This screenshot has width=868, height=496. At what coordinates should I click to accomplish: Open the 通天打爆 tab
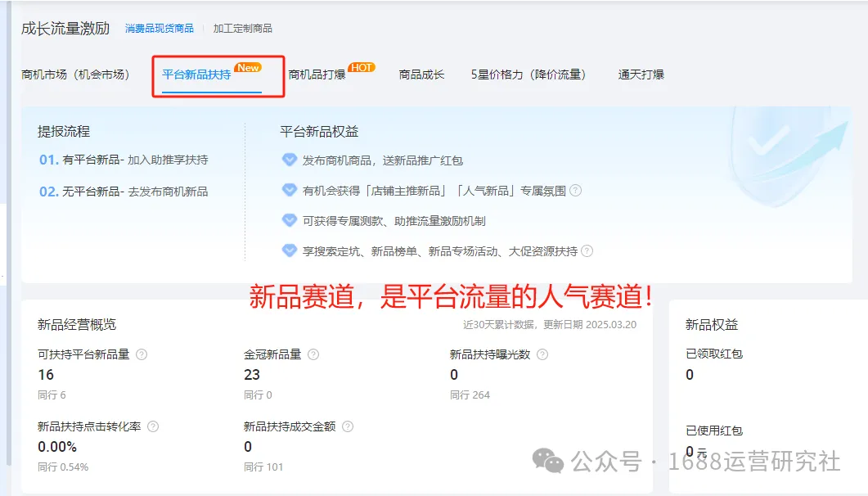(641, 74)
